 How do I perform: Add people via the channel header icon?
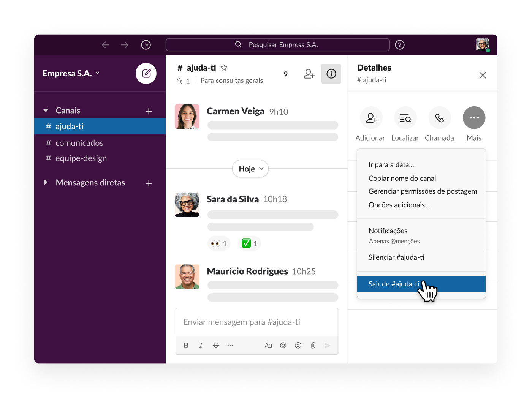pyautogui.click(x=309, y=74)
